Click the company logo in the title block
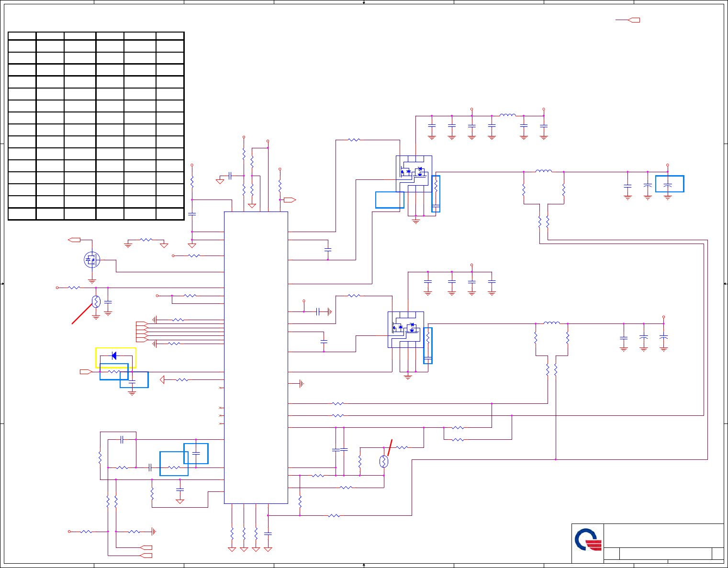The image size is (728, 568). 588,540
